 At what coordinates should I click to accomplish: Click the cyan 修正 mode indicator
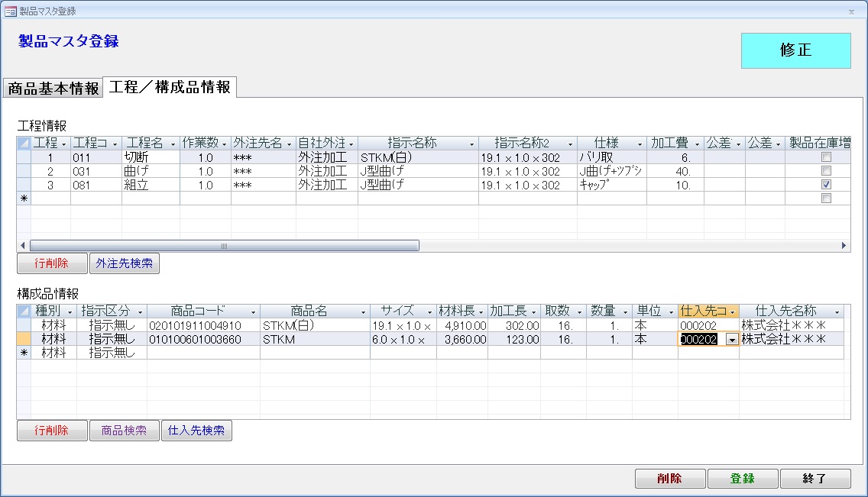click(795, 50)
